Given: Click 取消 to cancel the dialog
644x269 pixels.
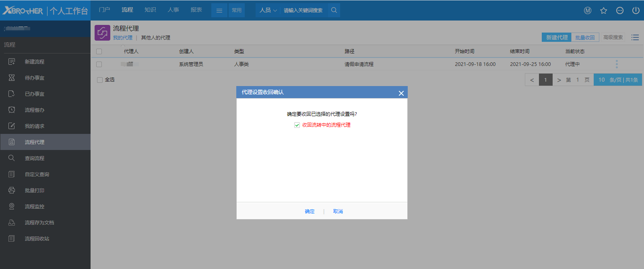Looking at the screenshot, I should click(338, 212).
